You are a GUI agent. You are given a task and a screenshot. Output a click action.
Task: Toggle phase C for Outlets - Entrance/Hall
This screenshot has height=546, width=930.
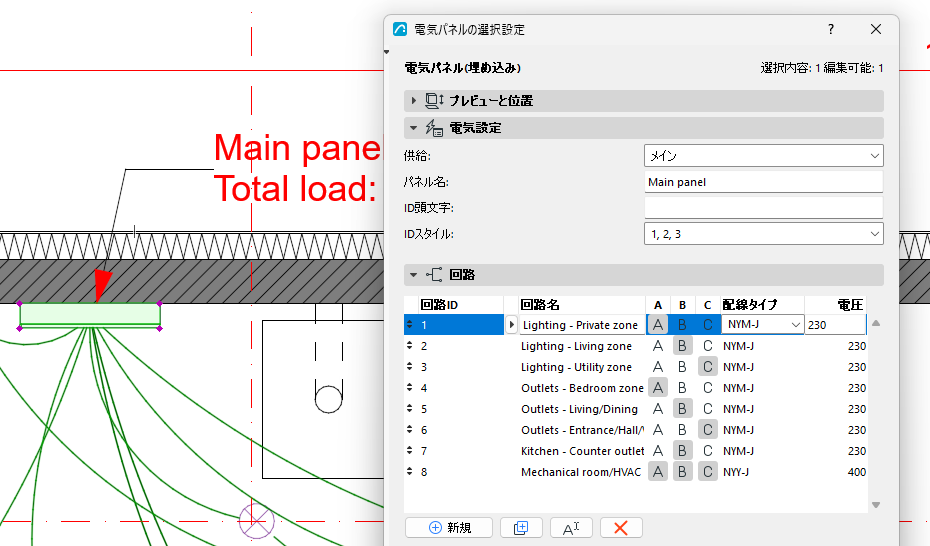708,430
